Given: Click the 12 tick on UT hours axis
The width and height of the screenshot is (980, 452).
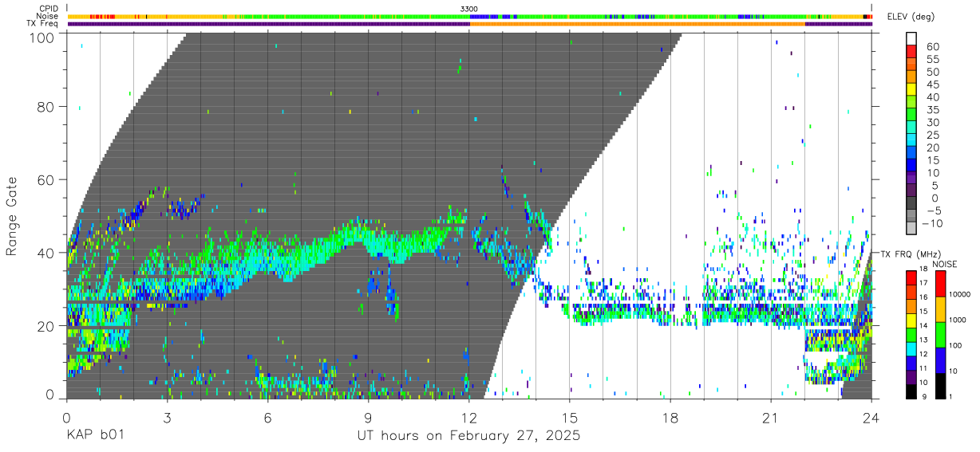Looking at the screenshot, I should click(469, 418).
